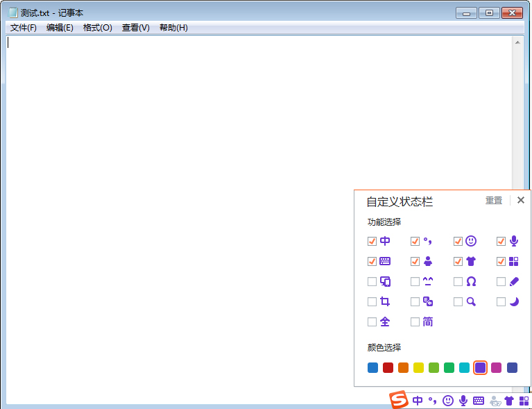Click the skin shirt icon on status bar
The height and width of the screenshot is (409, 532).
[509, 401]
